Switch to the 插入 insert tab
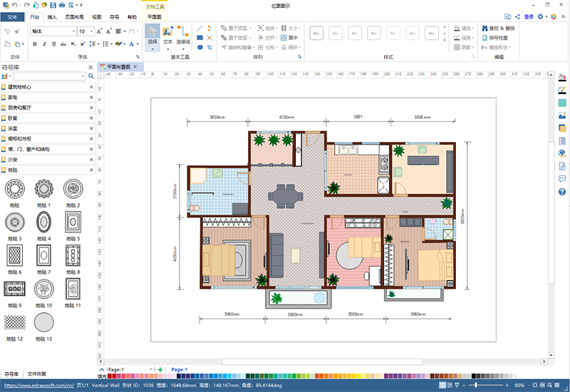 coord(52,16)
